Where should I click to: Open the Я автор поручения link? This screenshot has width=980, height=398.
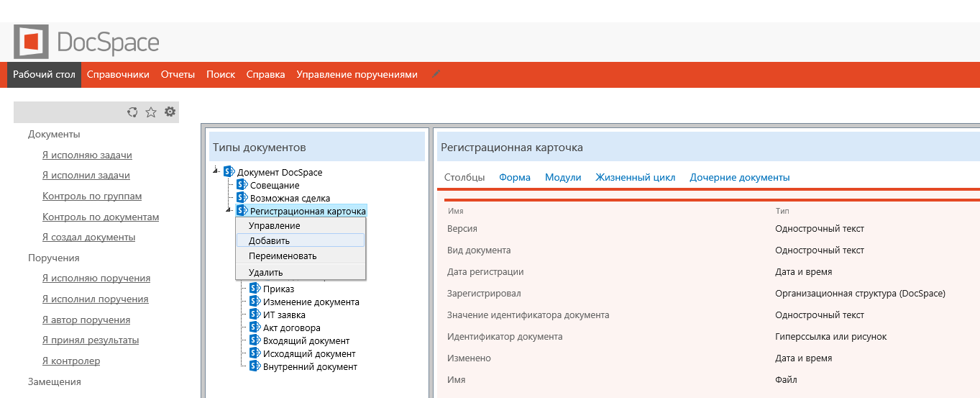(86, 320)
